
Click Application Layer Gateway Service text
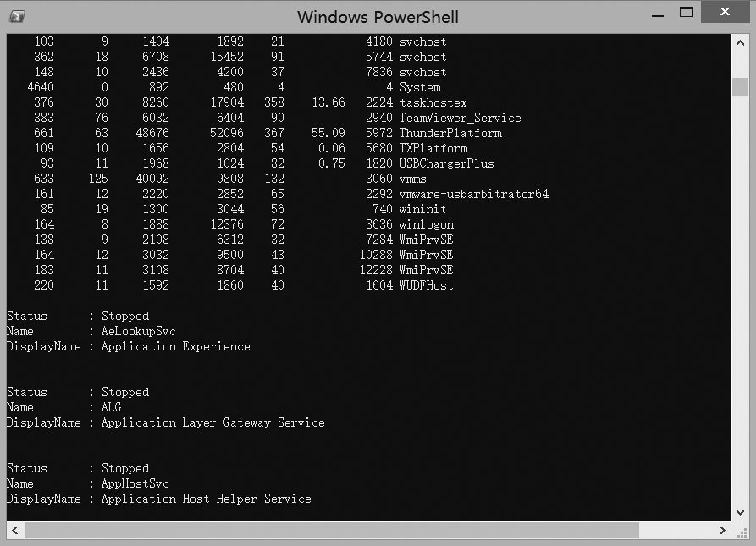coord(212,422)
